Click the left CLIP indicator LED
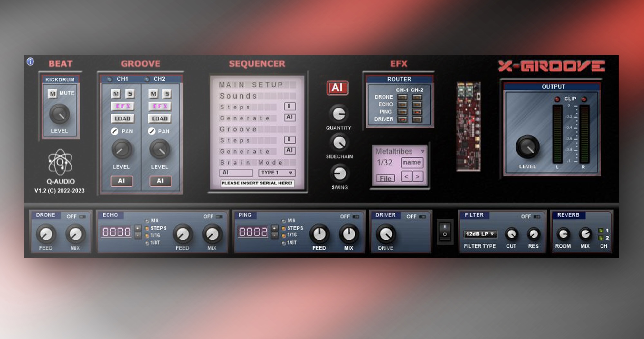This screenshot has width=644, height=339. [x=557, y=99]
